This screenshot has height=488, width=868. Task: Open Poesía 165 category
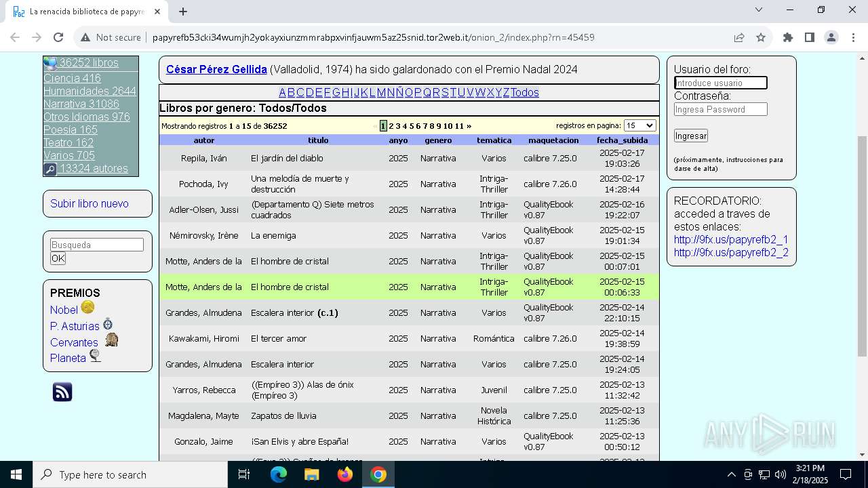coord(71,129)
